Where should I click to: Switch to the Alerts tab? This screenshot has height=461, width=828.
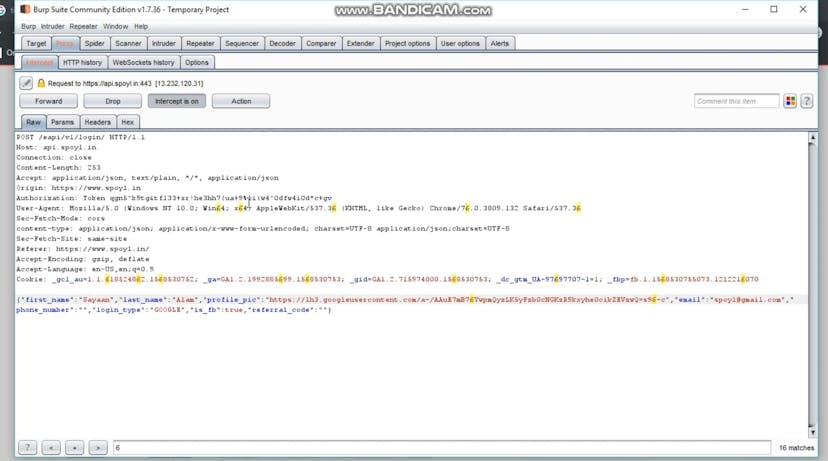coord(500,43)
